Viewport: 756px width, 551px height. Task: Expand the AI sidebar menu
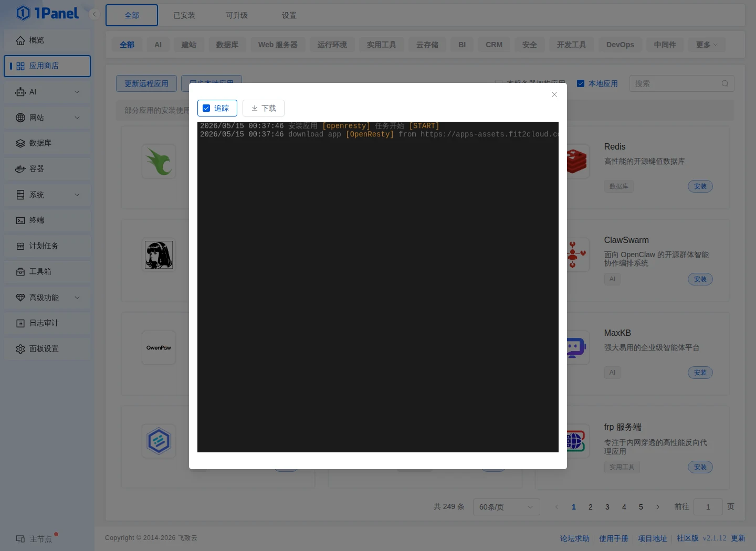[x=47, y=92]
